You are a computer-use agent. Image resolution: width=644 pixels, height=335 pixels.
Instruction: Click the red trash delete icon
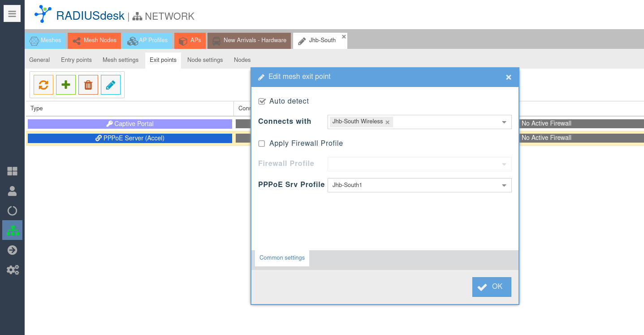pyautogui.click(x=88, y=85)
